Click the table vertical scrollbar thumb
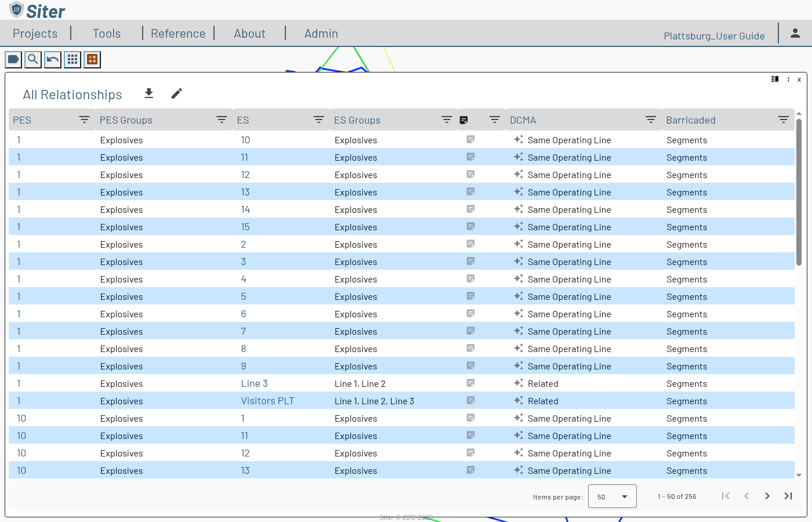This screenshot has width=812, height=522. (x=799, y=192)
